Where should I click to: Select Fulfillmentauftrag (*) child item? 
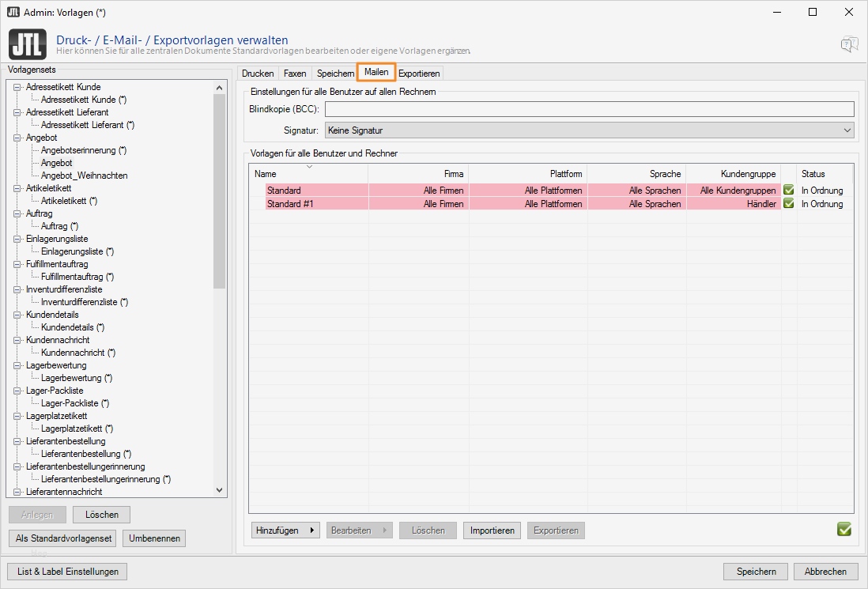coord(77,277)
